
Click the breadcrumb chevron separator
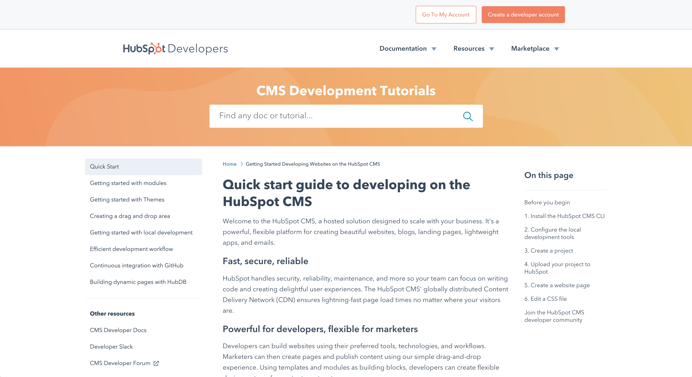pyautogui.click(x=241, y=164)
